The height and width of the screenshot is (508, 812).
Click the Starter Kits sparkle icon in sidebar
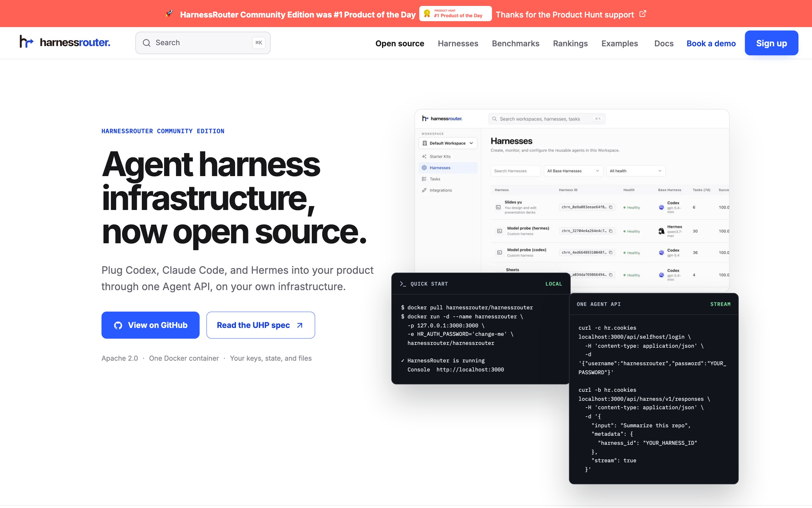tap(424, 157)
